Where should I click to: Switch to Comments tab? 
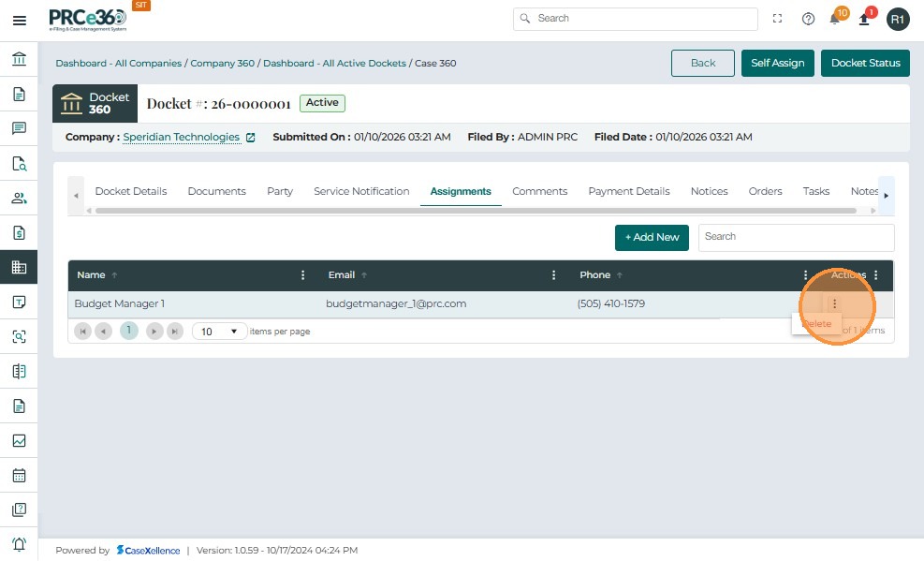(540, 191)
